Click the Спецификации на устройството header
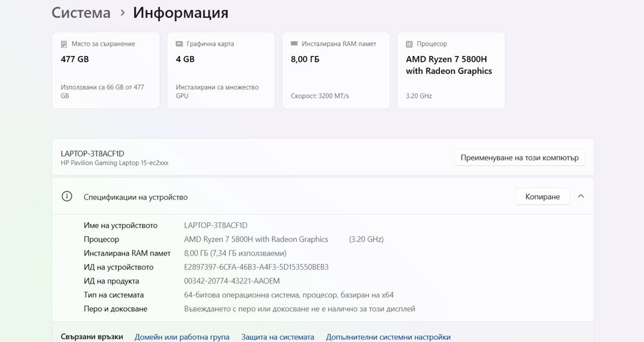The height and width of the screenshot is (342, 644). click(x=136, y=197)
